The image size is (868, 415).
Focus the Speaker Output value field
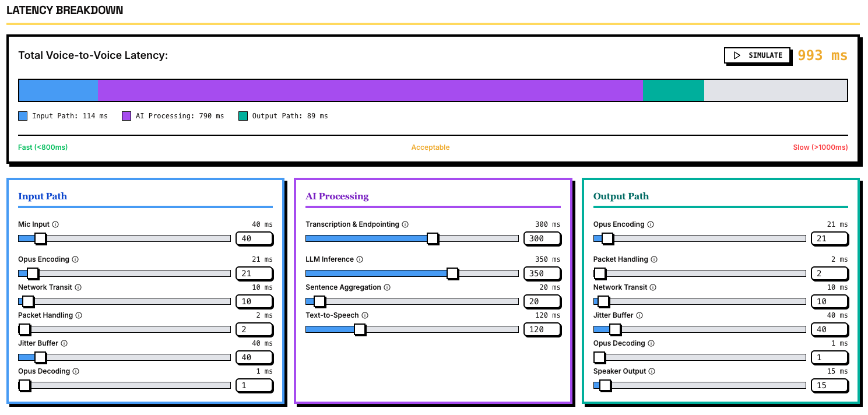[x=829, y=385]
